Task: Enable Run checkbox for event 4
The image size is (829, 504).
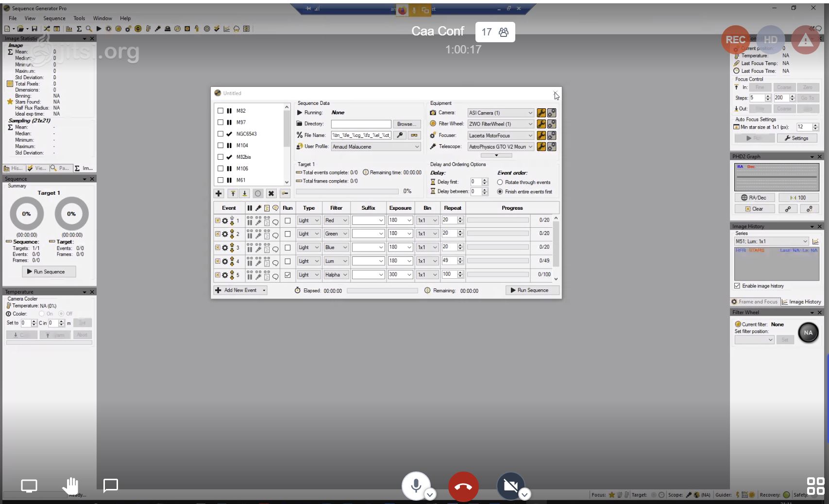Action: [288, 261]
